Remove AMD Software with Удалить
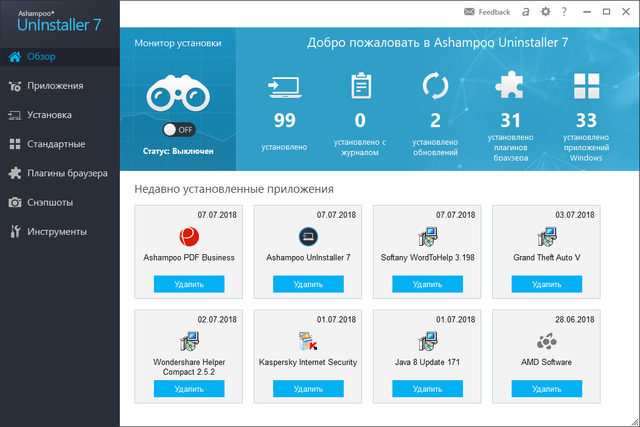Image resolution: width=640 pixels, height=427 pixels. [x=547, y=389]
